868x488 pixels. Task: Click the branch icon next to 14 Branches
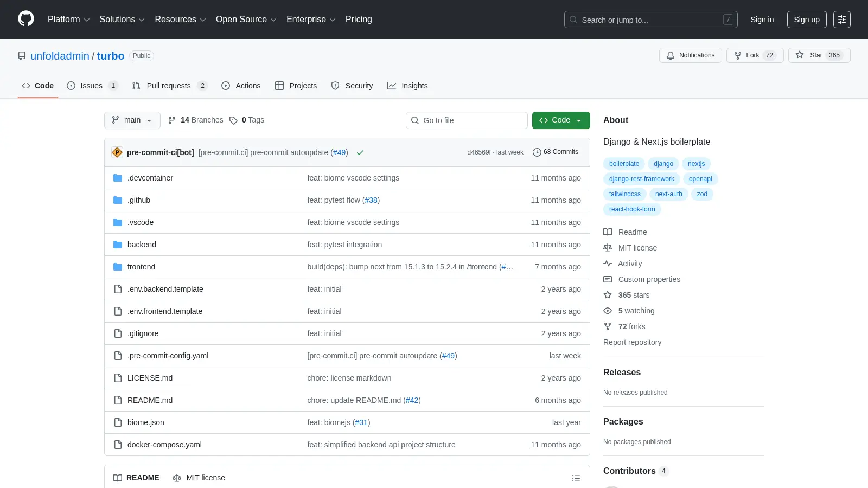[x=172, y=120]
